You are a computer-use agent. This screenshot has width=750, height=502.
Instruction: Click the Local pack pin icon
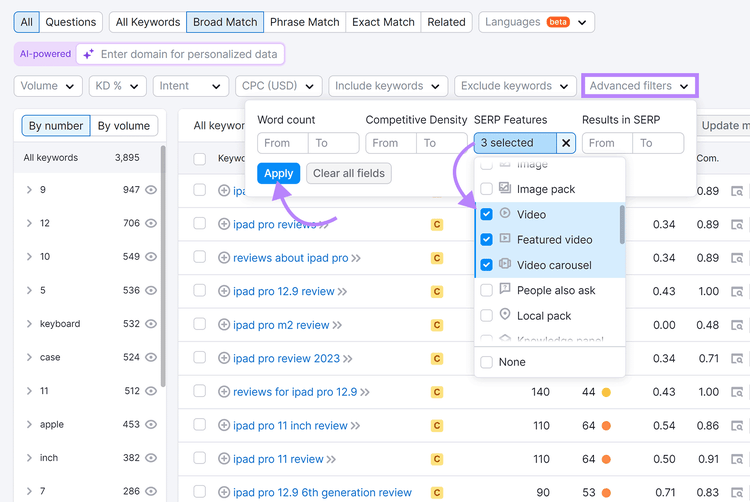pyautogui.click(x=505, y=314)
